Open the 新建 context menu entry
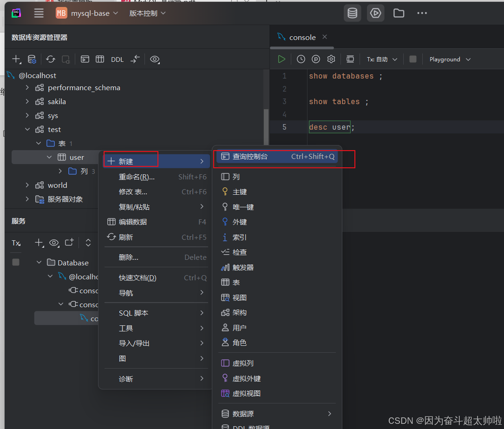 [156, 161]
